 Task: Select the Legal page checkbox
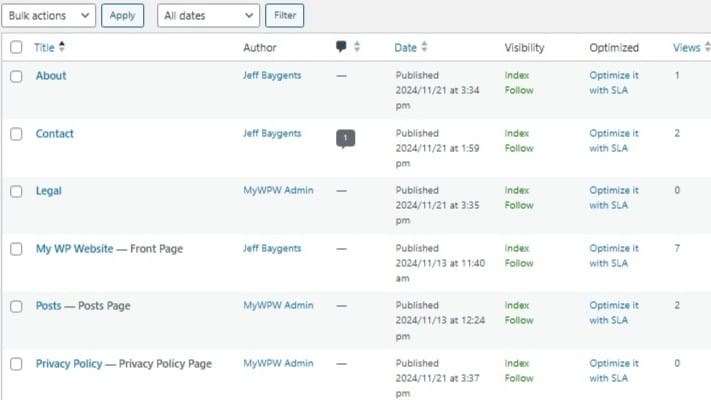16,191
